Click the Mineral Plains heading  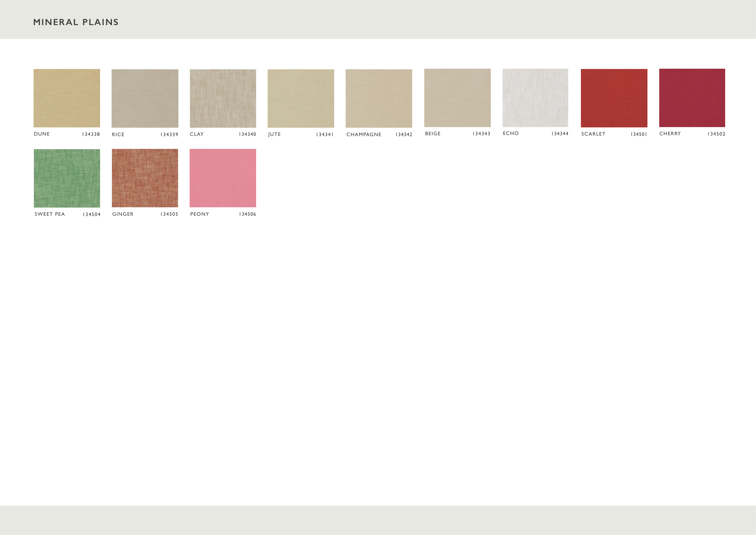tap(76, 22)
